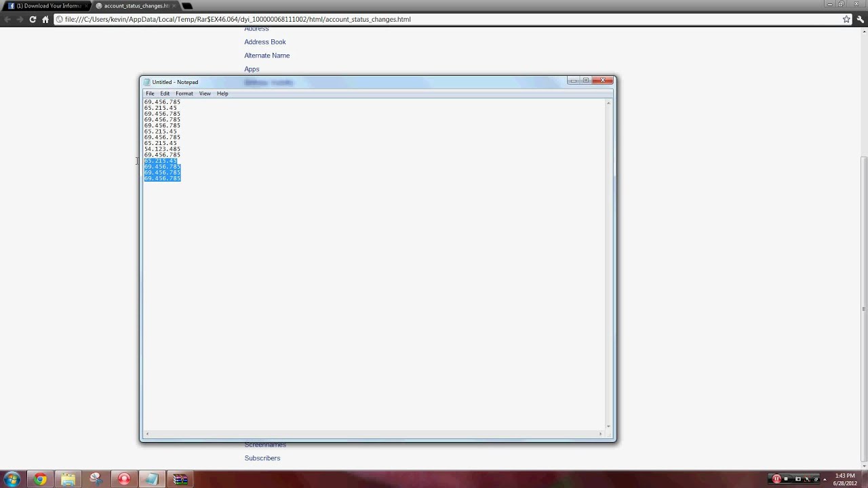Reload the current page in Chrome
Viewport: 868px width, 488px height.
coord(33,19)
